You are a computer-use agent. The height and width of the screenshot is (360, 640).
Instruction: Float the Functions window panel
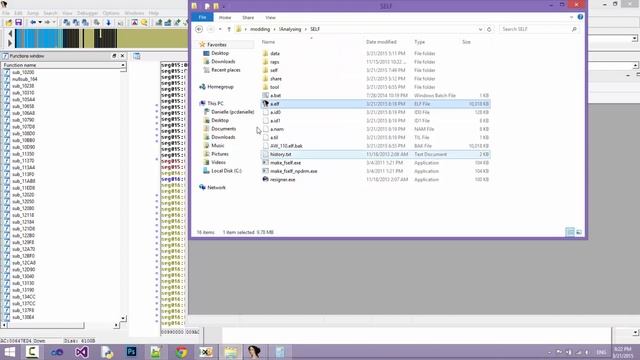[114, 56]
